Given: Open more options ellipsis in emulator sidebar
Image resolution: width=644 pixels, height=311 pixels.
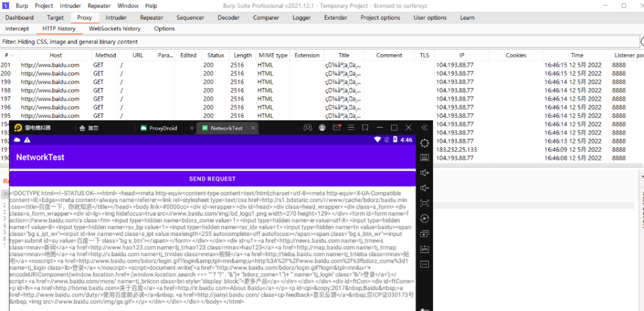Looking at the screenshot, I should [x=425, y=264].
